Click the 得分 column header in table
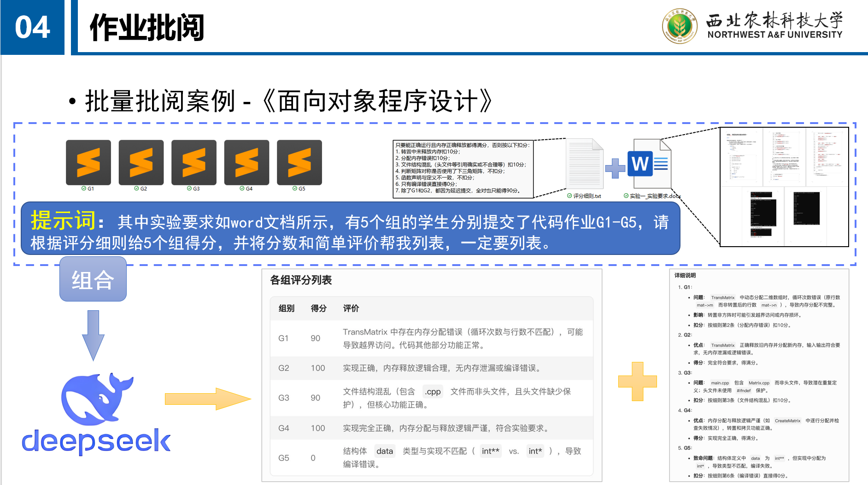This screenshot has height=485, width=868. (x=318, y=308)
